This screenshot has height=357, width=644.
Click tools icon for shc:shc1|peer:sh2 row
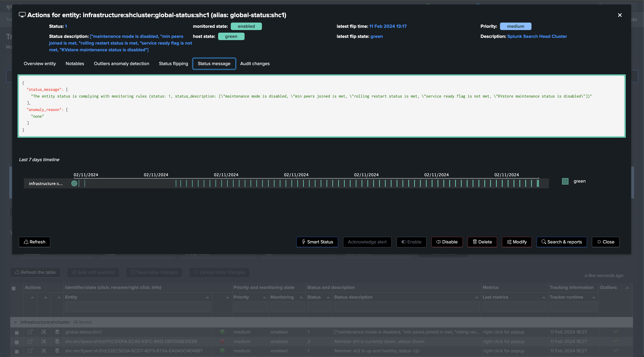[x=43, y=351]
